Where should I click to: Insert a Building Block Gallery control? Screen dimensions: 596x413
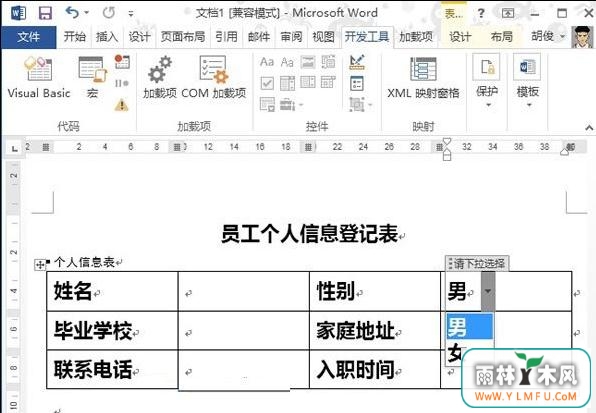[x=328, y=62]
